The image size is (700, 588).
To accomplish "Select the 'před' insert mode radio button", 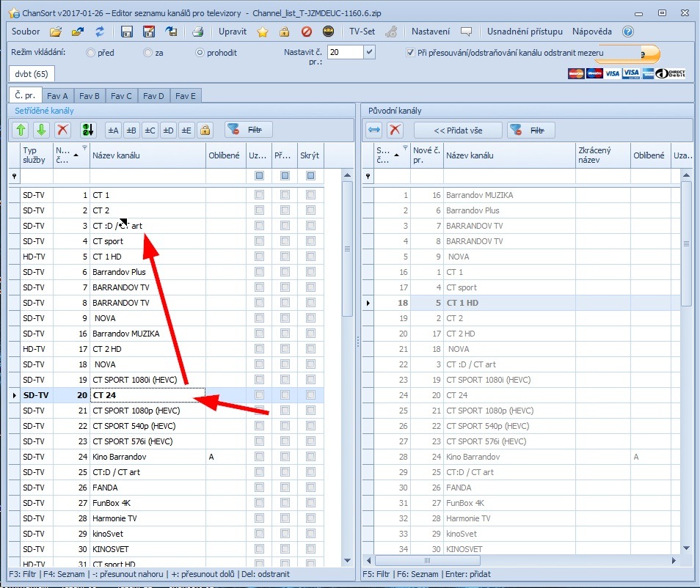I will [x=91, y=53].
